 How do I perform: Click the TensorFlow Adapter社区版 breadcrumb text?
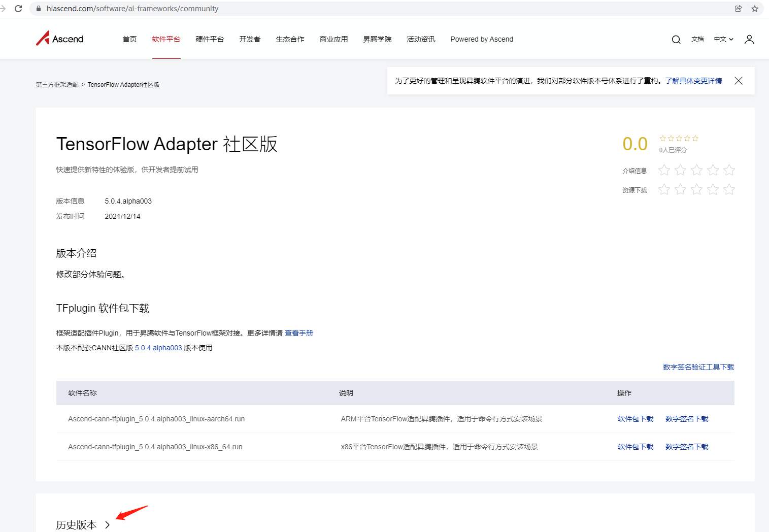(124, 85)
